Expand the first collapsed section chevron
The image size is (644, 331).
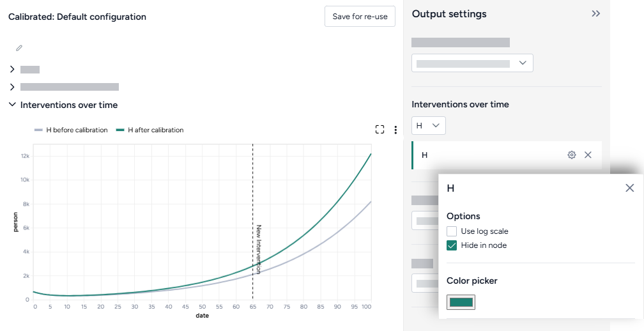pyautogui.click(x=12, y=69)
